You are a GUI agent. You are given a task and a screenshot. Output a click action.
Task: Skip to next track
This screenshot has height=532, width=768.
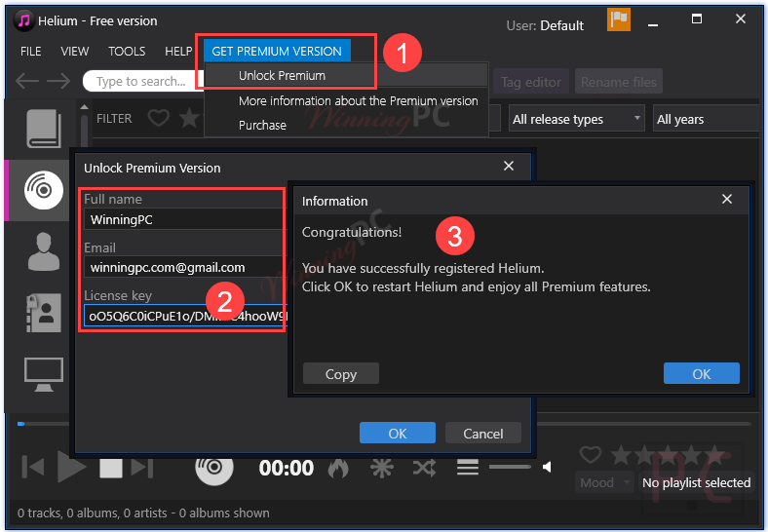coord(142,467)
